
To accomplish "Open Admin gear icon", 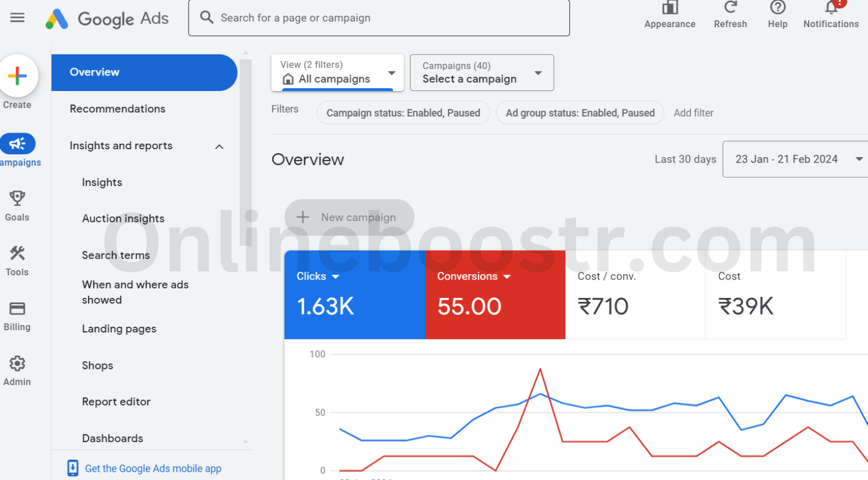I will point(17,364).
